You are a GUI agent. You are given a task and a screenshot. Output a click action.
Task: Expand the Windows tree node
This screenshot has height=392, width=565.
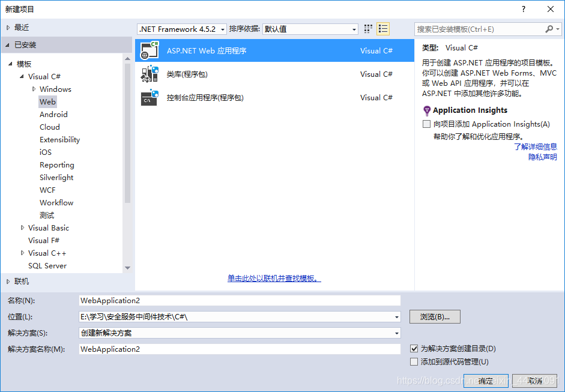(x=34, y=89)
